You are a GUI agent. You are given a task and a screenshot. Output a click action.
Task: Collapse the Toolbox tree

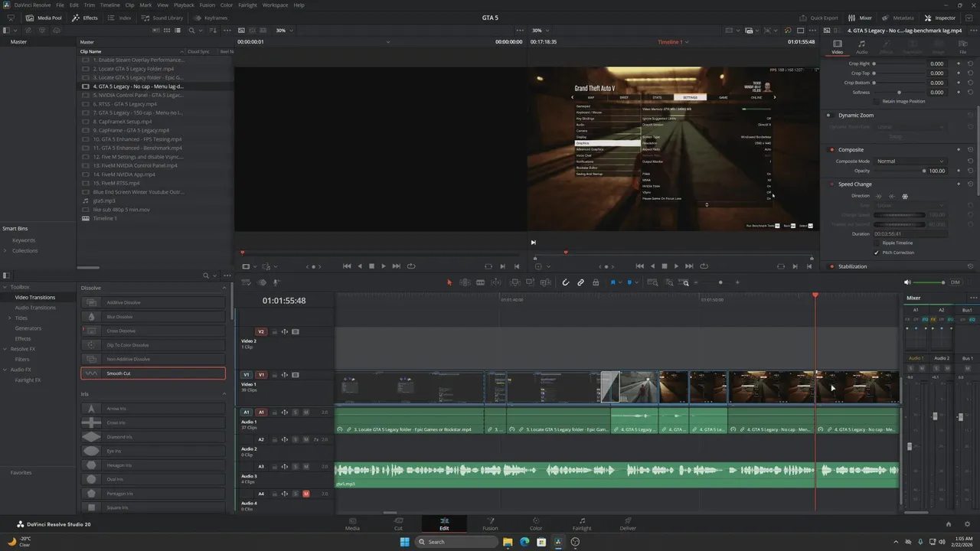click(5, 287)
